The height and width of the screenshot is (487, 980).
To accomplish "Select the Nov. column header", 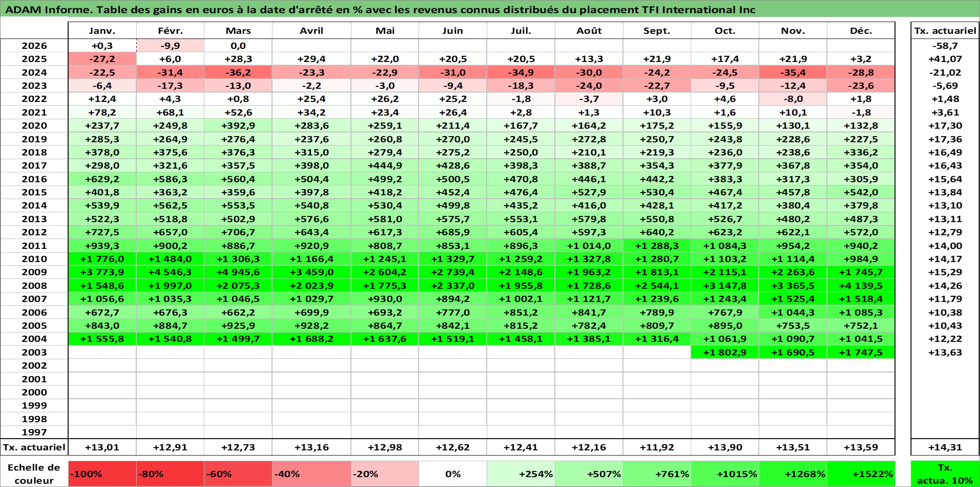I will (793, 31).
